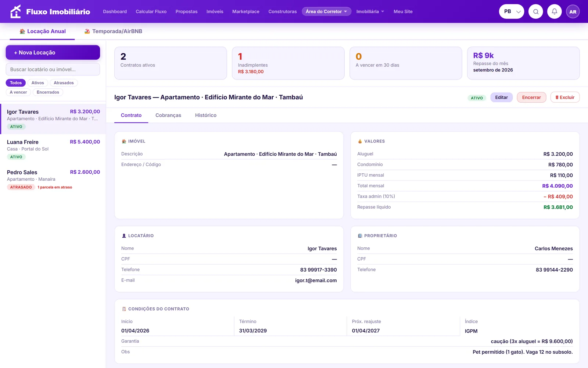Click the Editar button

(x=501, y=97)
